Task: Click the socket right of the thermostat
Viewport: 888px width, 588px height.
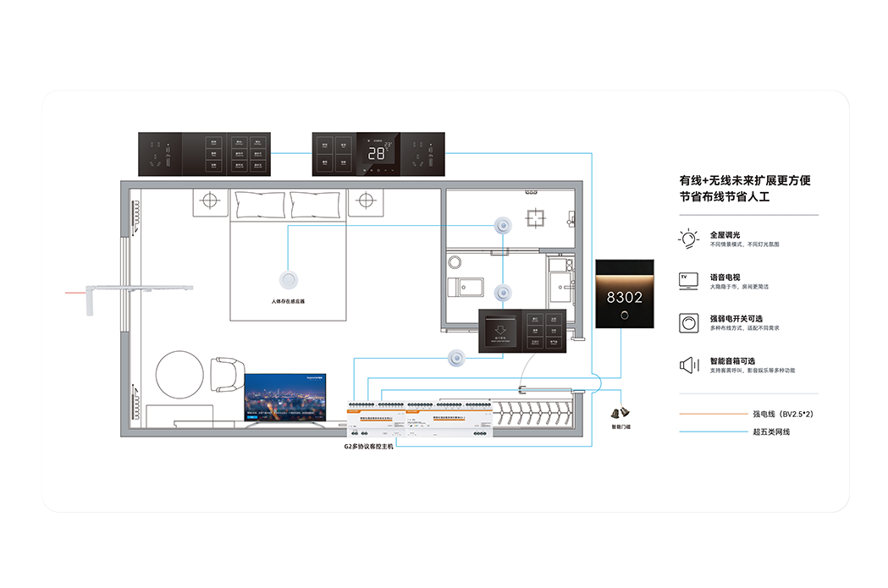Action: tap(422, 154)
